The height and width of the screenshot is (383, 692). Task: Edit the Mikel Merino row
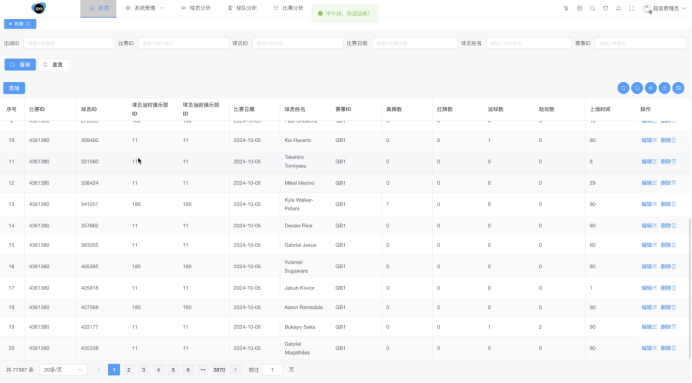[x=649, y=183]
